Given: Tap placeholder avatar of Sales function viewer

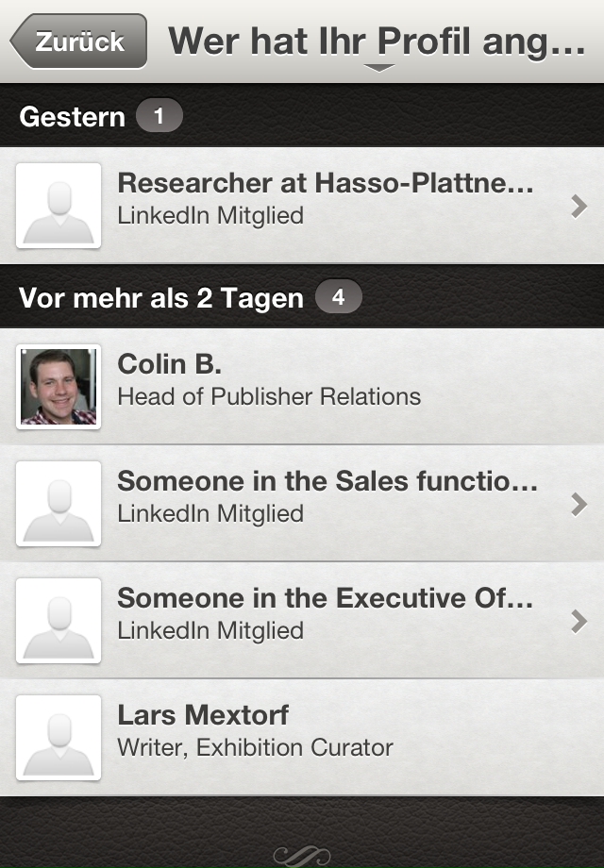Looking at the screenshot, I should (x=59, y=504).
